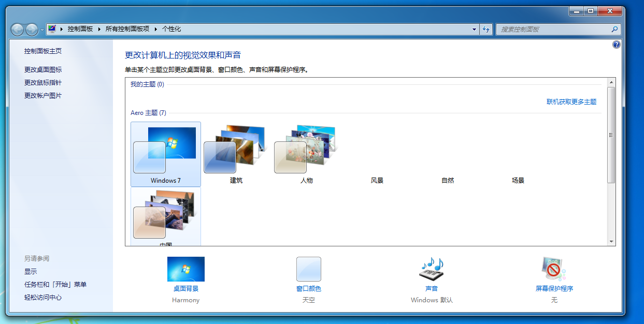The width and height of the screenshot is (644, 324).
Task: Open the 桌面背景 Harmony wallpaper icon
Action: pos(185,269)
